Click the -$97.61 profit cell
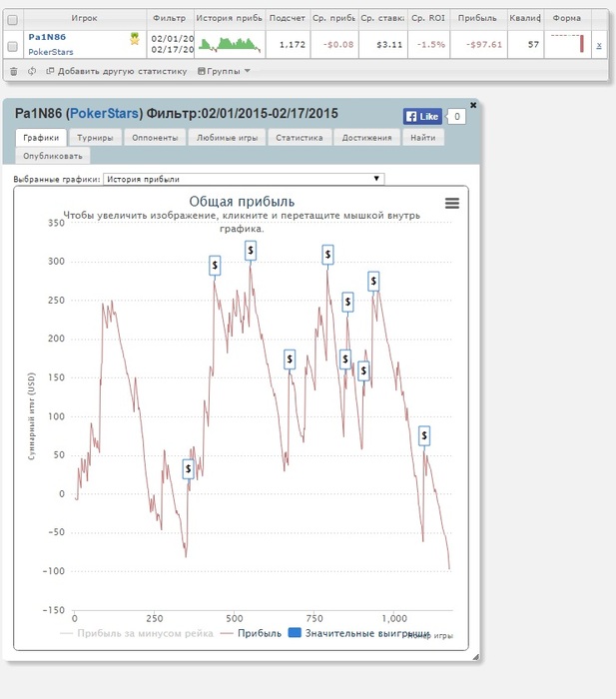616x699 pixels. tap(478, 45)
